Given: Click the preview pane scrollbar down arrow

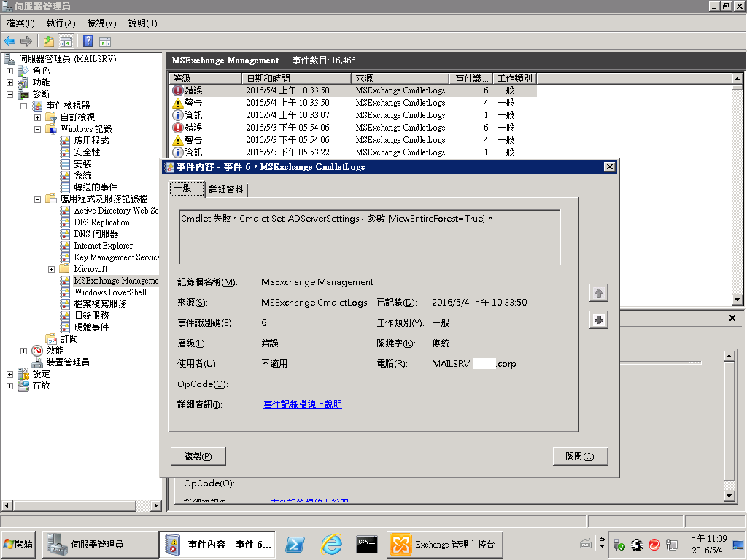Looking at the screenshot, I should [729, 496].
